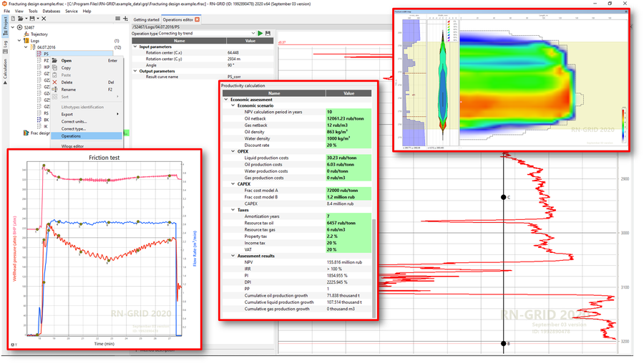Select Correct units... in the context menu

click(x=74, y=121)
